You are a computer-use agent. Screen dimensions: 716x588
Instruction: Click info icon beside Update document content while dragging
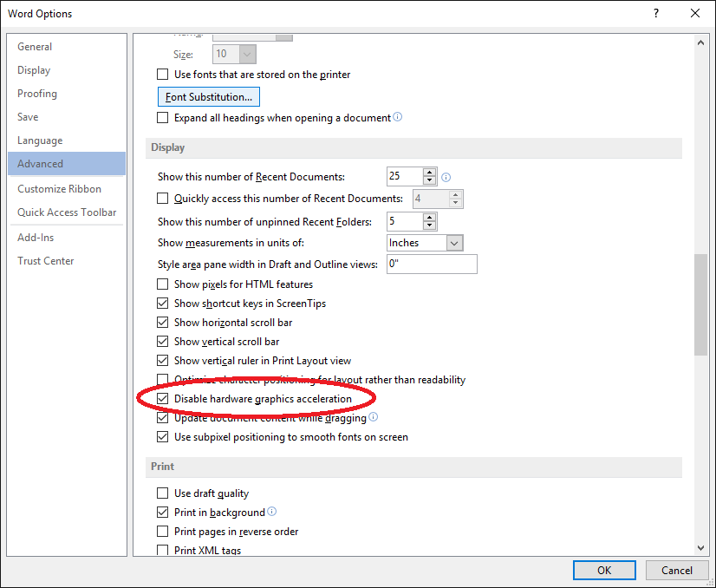coord(373,416)
